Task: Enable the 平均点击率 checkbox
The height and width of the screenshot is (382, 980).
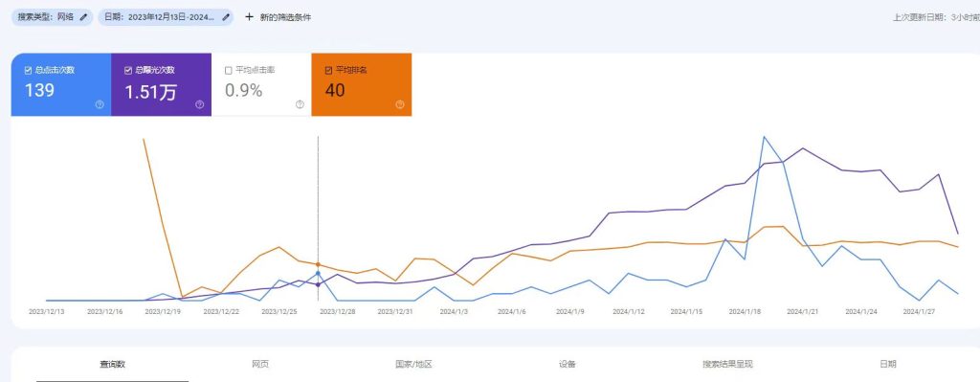Action: coord(228,70)
